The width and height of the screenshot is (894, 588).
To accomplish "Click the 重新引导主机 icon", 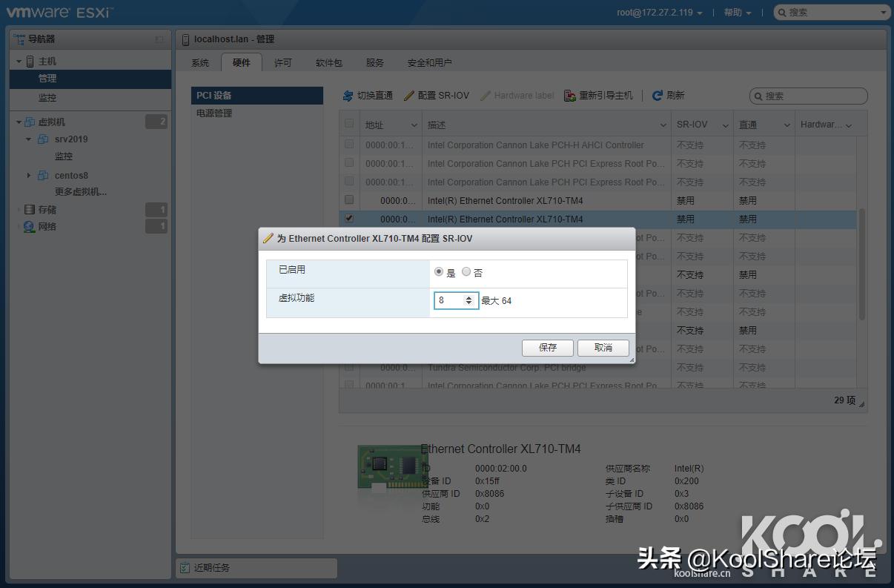I will point(571,95).
